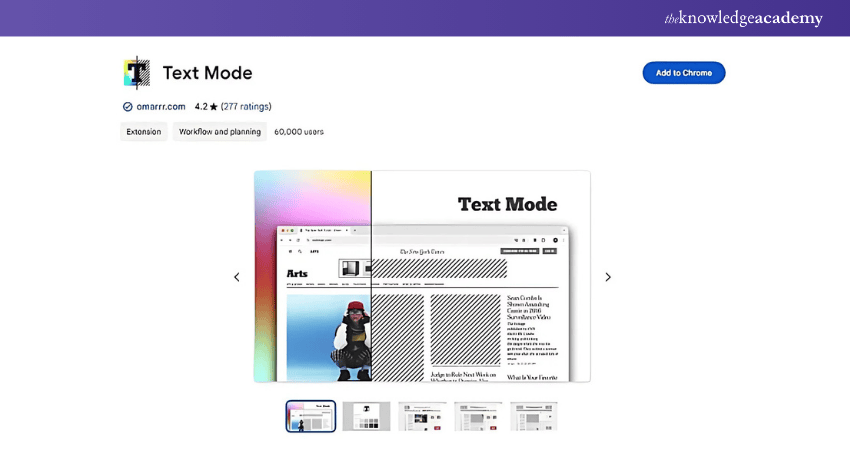Click the star icon next to 4.2
Screen dimensions: 850x450
[214, 107]
